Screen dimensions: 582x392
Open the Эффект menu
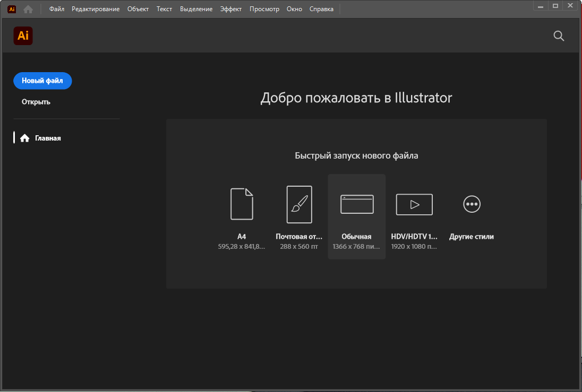tap(231, 9)
